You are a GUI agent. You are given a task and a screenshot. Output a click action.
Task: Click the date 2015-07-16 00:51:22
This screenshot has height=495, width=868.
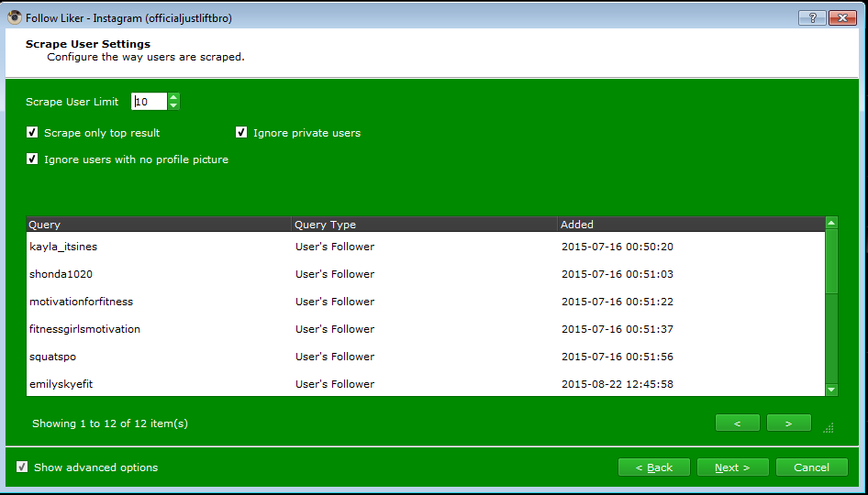[618, 302]
